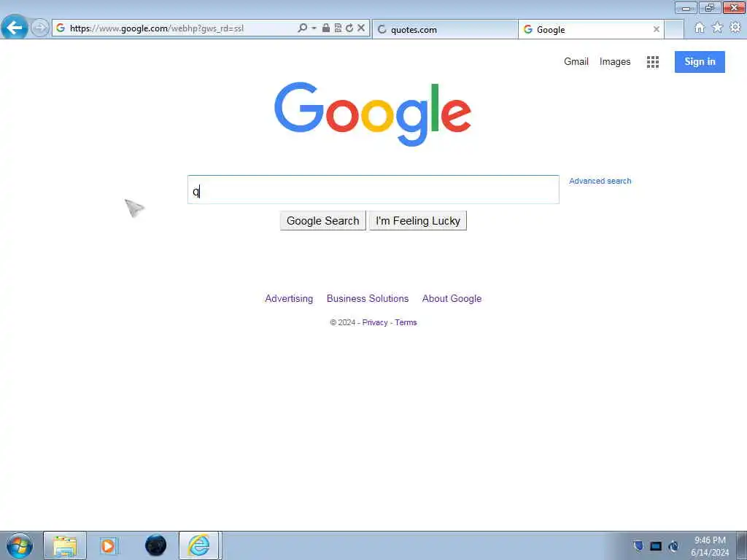Image resolution: width=747 pixels, height=560 pixels.
Task: Stop loading with the address bar X
Action: point(361,28)
